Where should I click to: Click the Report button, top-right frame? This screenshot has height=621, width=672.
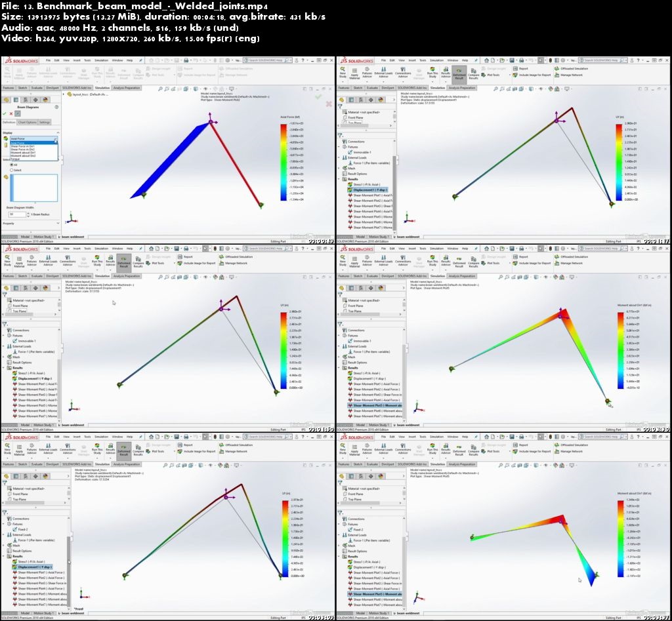[520, 68]
